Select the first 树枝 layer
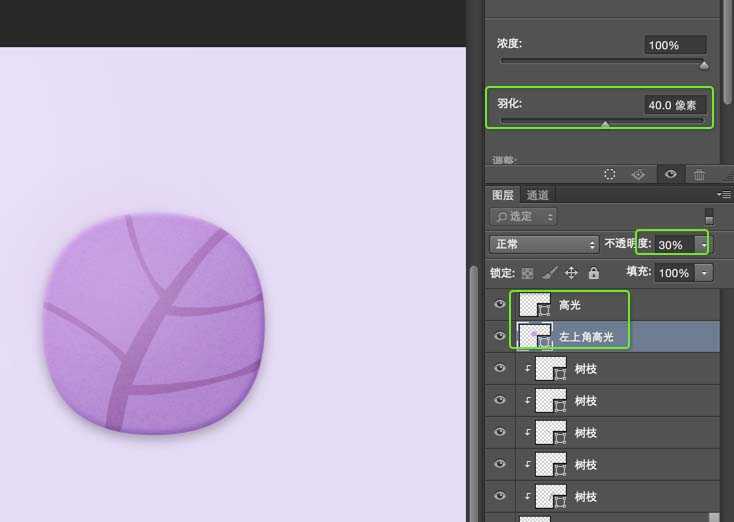Viewport: 734px width, 522px height. click(x=585, y=369)
